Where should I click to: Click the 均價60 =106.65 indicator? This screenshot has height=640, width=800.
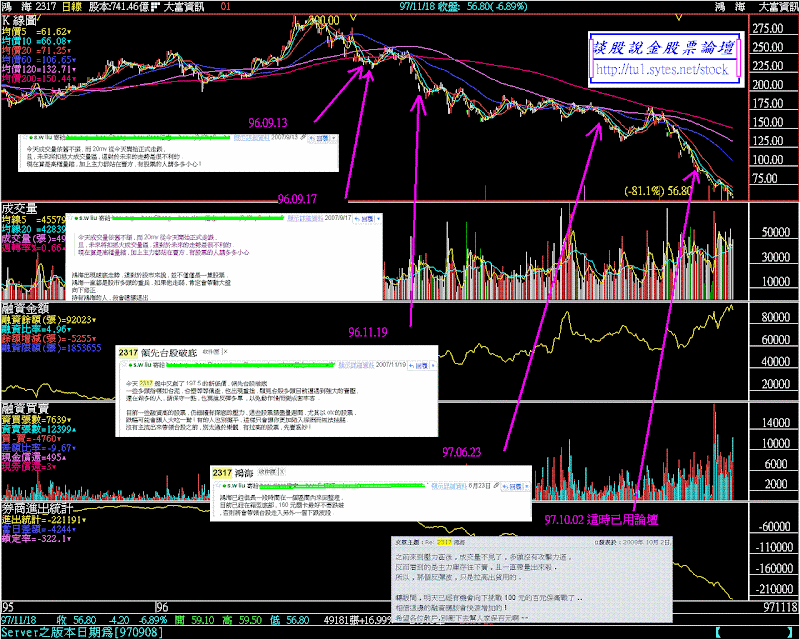tap(40, 60)
